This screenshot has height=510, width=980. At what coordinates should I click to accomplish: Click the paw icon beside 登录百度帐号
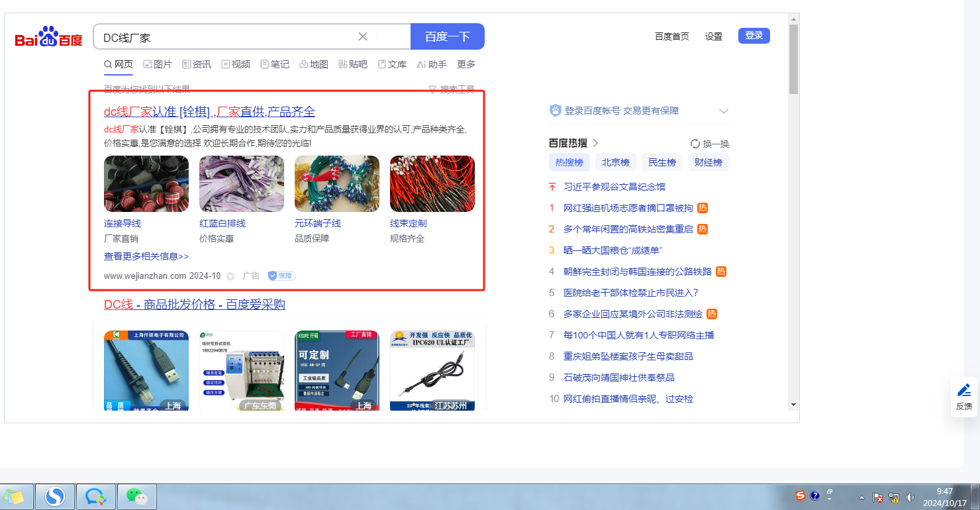pos(555,111)
